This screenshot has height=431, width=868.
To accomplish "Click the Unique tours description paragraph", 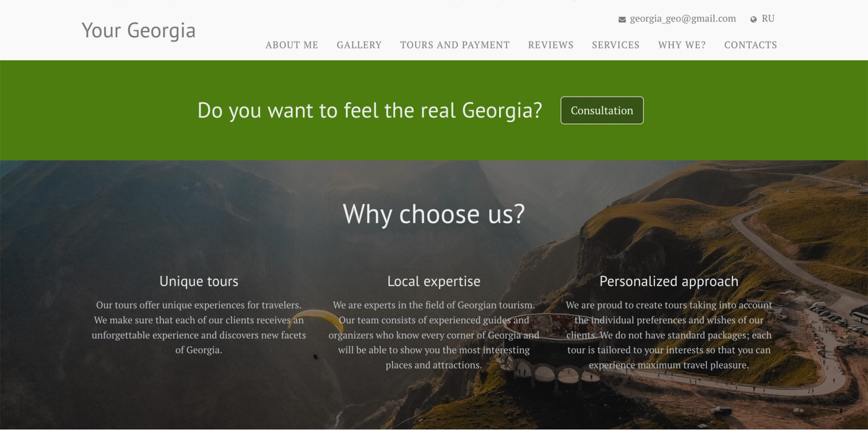I will [199, 327].
